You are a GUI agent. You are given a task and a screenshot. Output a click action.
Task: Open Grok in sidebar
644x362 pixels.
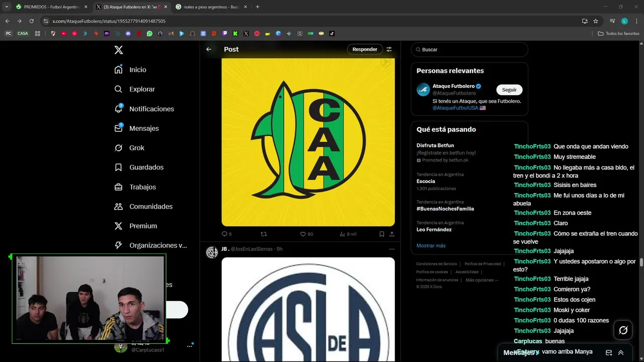129,148
